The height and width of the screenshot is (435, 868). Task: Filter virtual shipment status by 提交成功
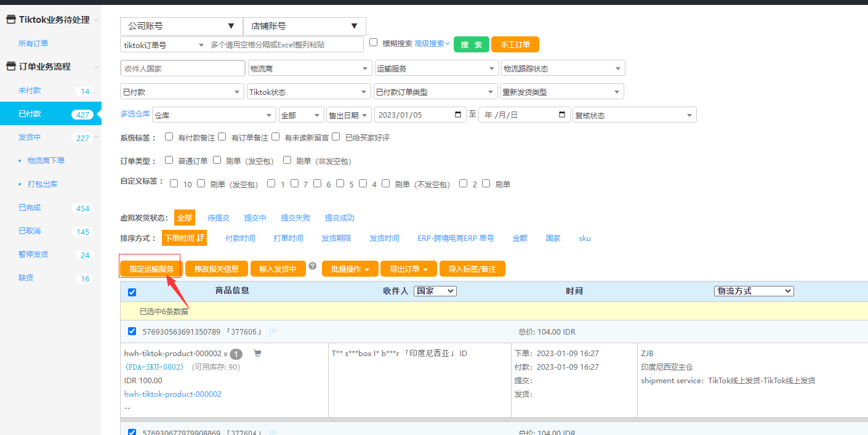click(x=340, y=218)
